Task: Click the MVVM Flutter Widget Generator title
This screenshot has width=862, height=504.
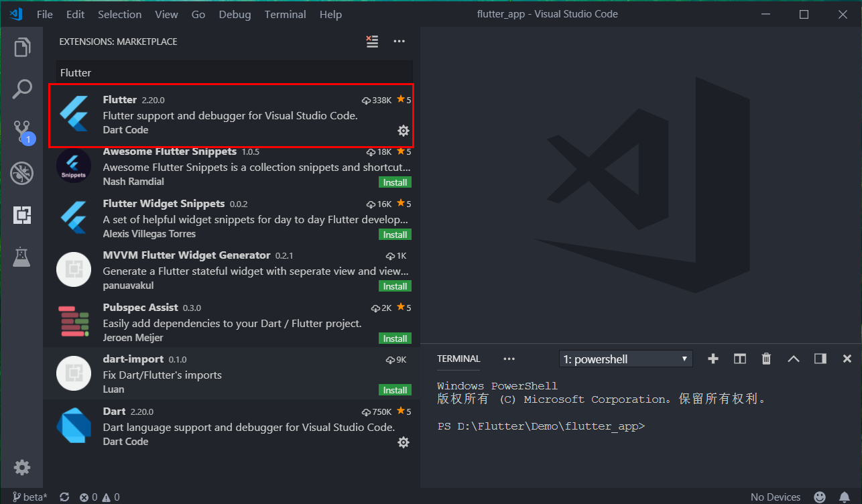Action: pyautogui.click(x=186, y=255)
